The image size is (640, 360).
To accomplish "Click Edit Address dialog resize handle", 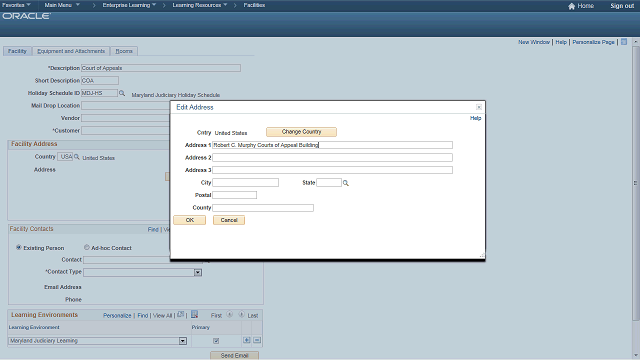I will [x=482, y=255].
